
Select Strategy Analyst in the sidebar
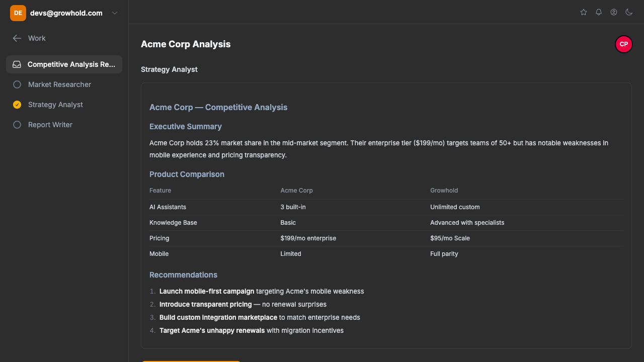[55, 105]
